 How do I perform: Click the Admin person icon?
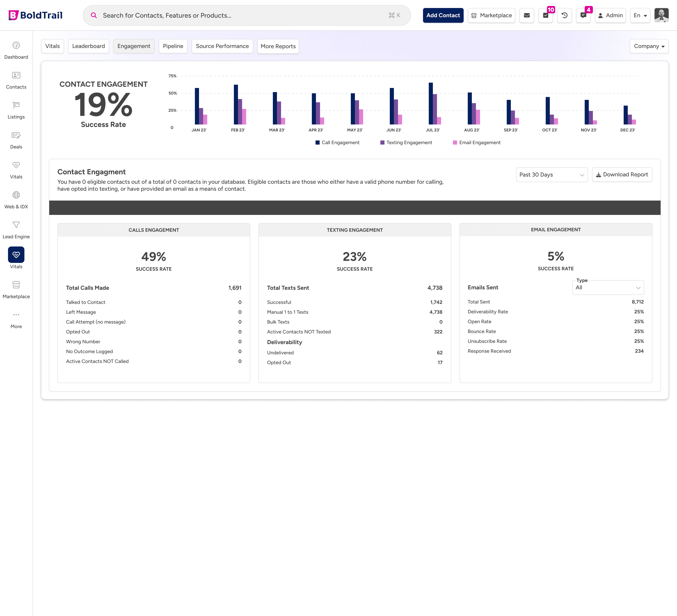[x=600, y=15]
